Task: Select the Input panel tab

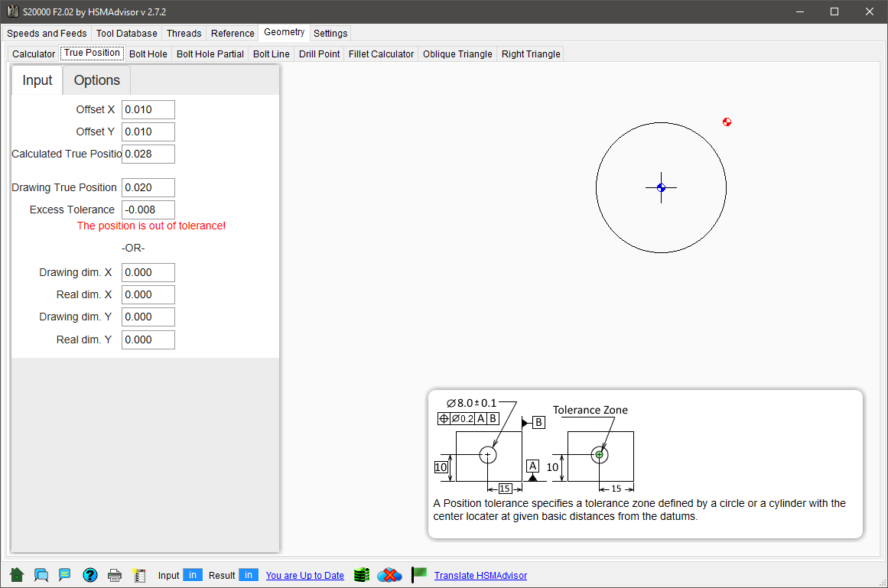Action: tap(37, 80)
